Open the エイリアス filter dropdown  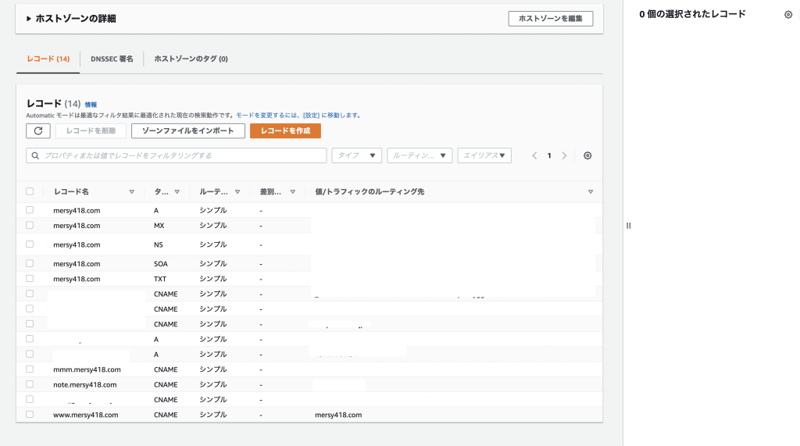[485, 156]
